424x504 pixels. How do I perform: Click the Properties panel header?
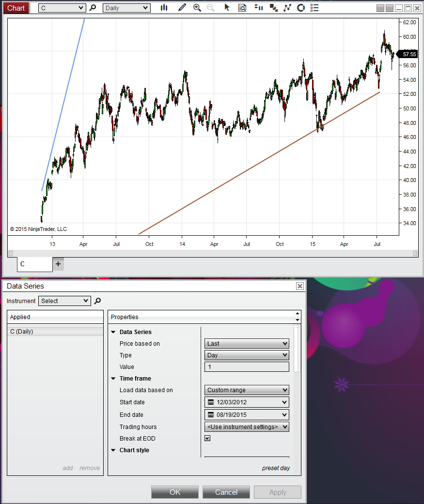click(x=201, y=317)
